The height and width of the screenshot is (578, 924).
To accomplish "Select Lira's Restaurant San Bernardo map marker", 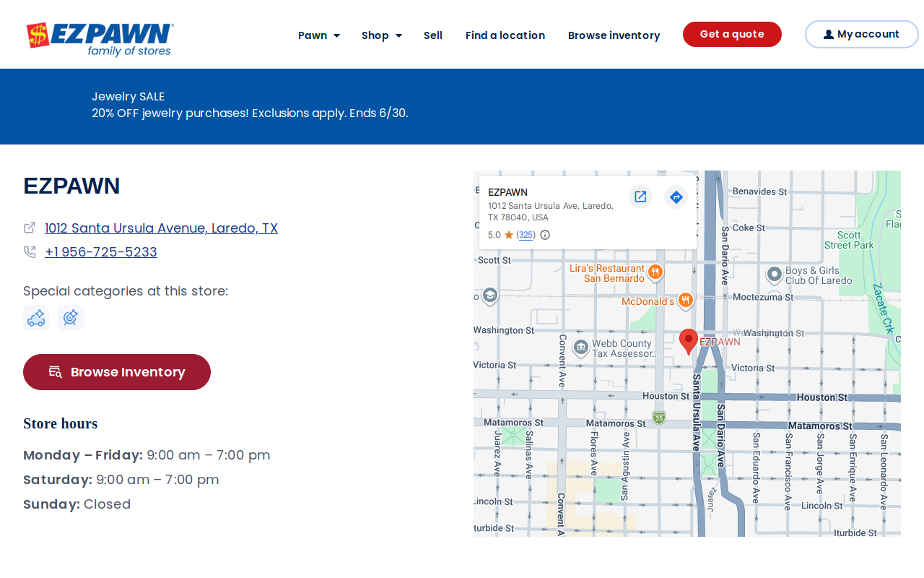I will coord(655,272).
